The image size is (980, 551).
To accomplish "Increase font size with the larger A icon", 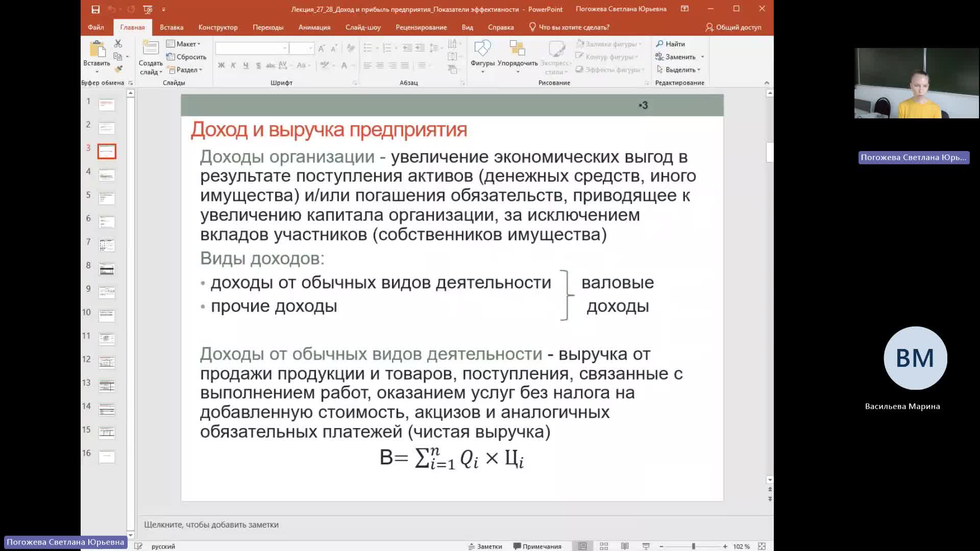I will click(322, 48).
